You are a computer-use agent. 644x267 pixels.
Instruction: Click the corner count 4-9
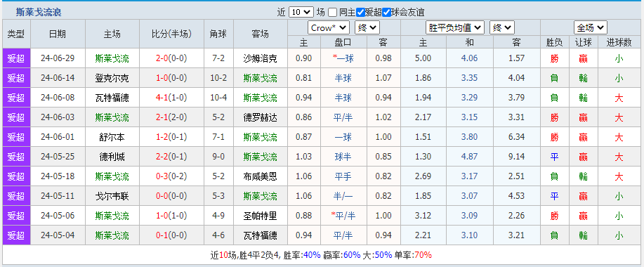[218, 216]
